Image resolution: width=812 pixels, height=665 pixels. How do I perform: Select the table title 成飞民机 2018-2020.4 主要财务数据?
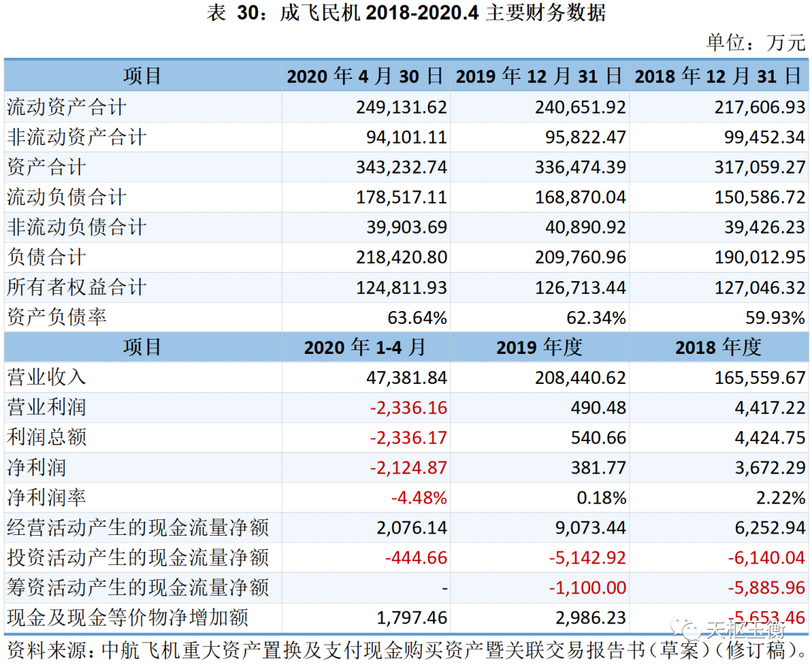pyautogui.click(x=406, y=14)
